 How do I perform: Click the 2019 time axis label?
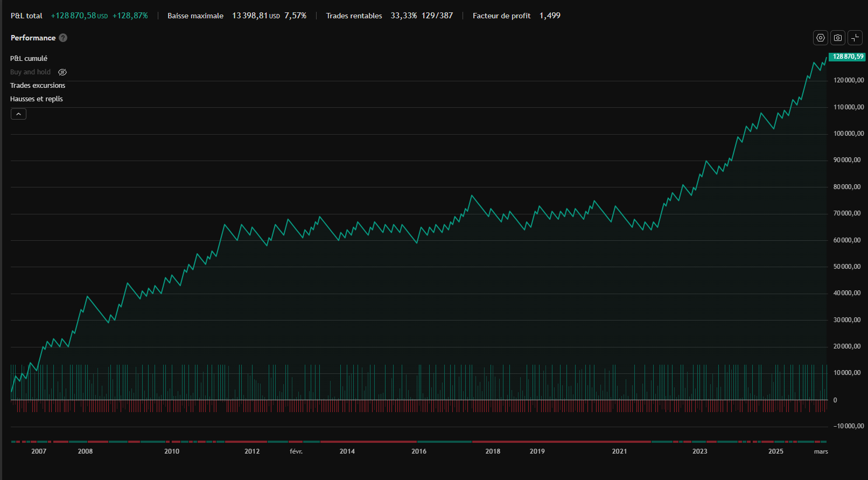pos(537,451)
